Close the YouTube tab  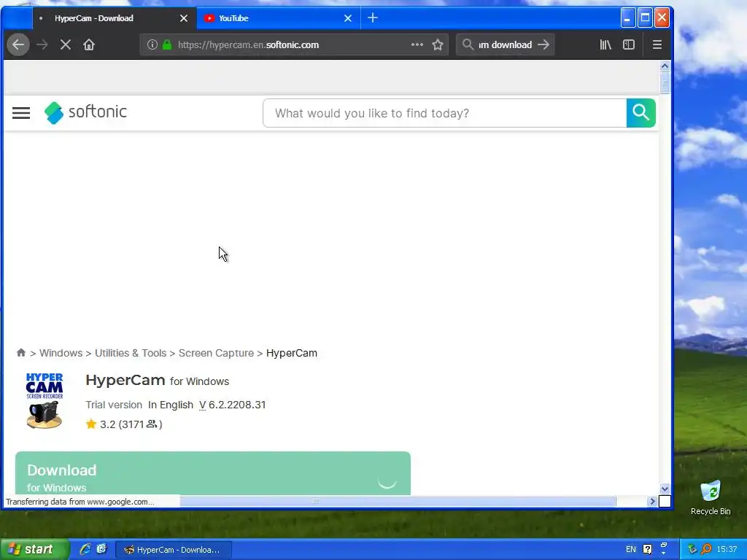[348, 18]
